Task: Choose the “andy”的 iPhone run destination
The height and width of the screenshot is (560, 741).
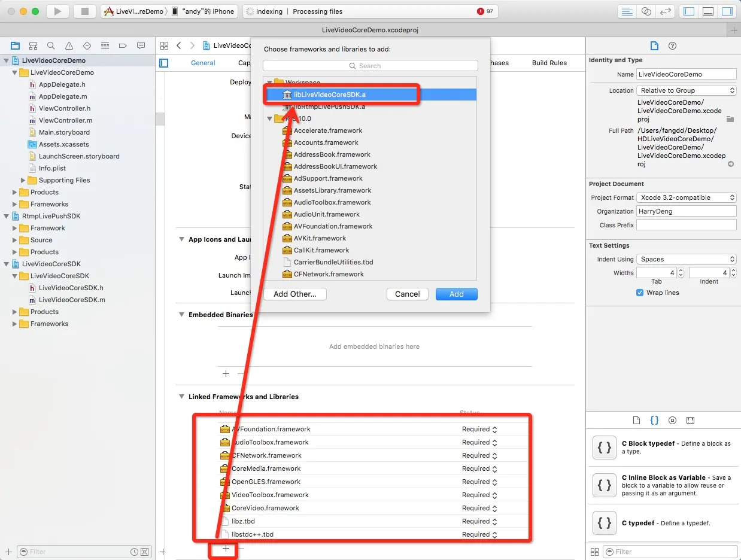Action: [x=204, y=11]
